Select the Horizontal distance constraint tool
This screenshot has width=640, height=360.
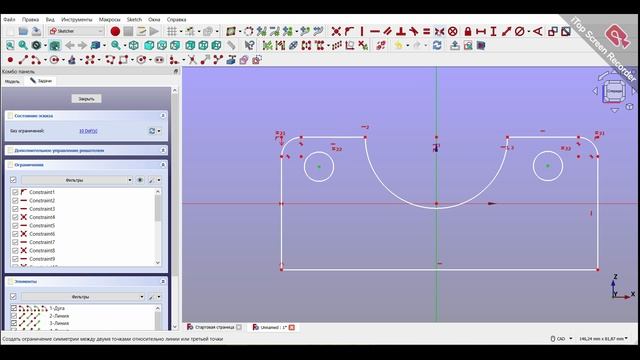click(481, 31)
